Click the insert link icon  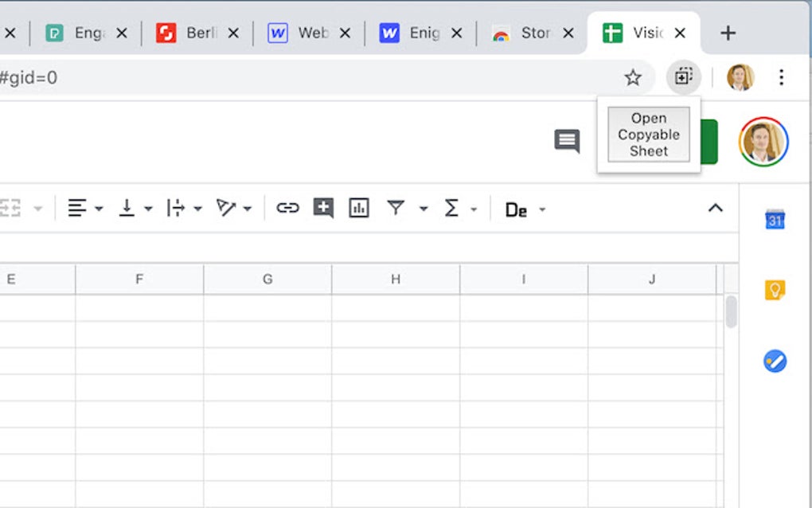(287, 209)
